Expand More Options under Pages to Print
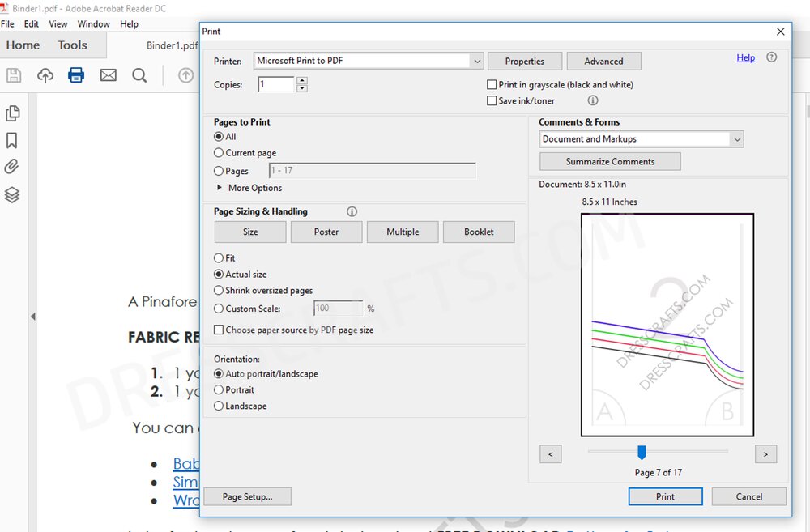 coord(220,188)
